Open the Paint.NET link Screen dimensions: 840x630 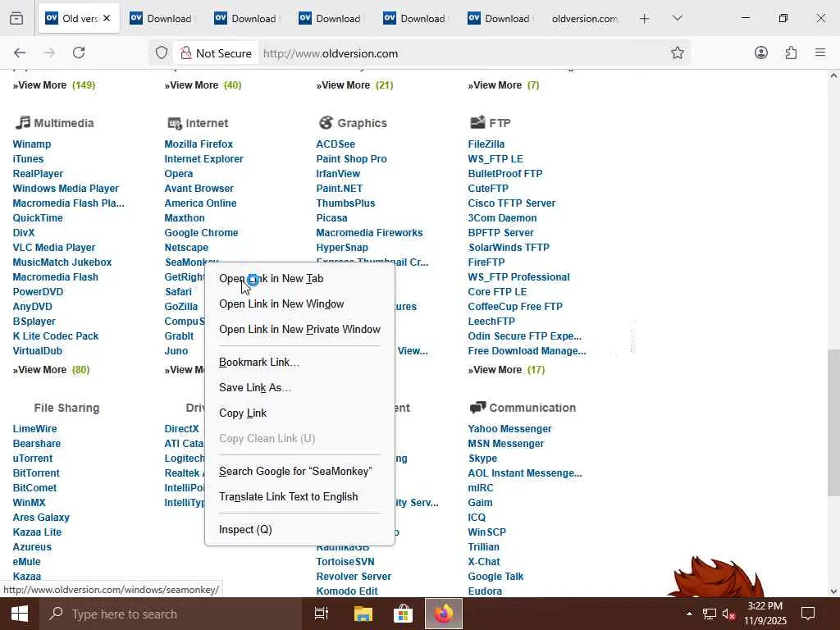339,189
